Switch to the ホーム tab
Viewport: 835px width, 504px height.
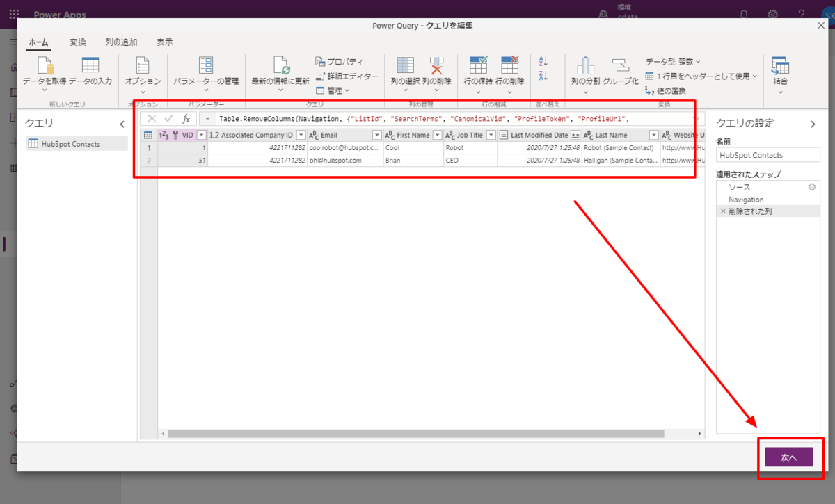pos(38,42)
